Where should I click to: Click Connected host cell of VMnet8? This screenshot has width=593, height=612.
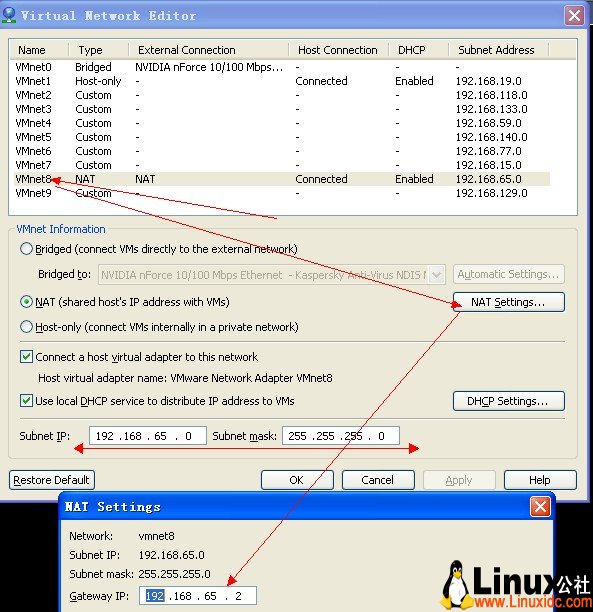[x=321, y=179]
